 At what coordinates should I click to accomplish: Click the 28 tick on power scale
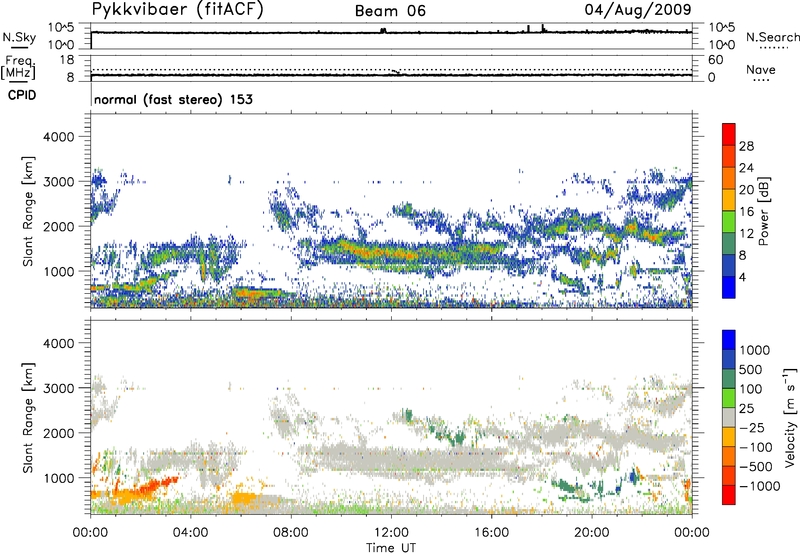coord(746,146)
